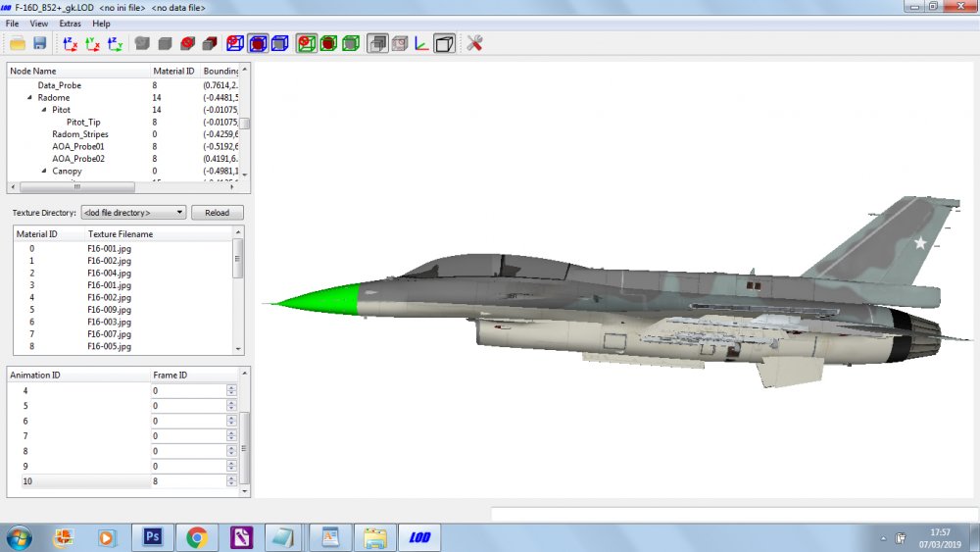The width and height of the screenshot is (980, 552).
Task: Select the Pitot_Tip node
Action: coord(83,122)
